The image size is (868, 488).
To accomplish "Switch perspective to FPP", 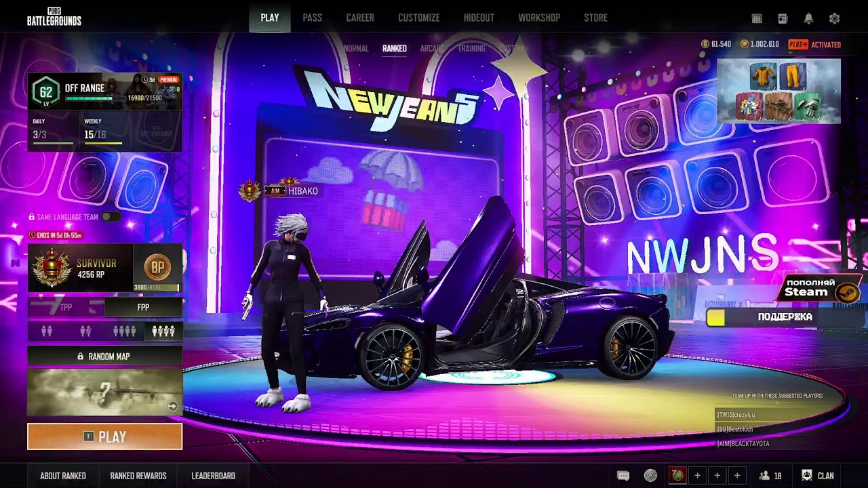I will [x=143, y=307].
